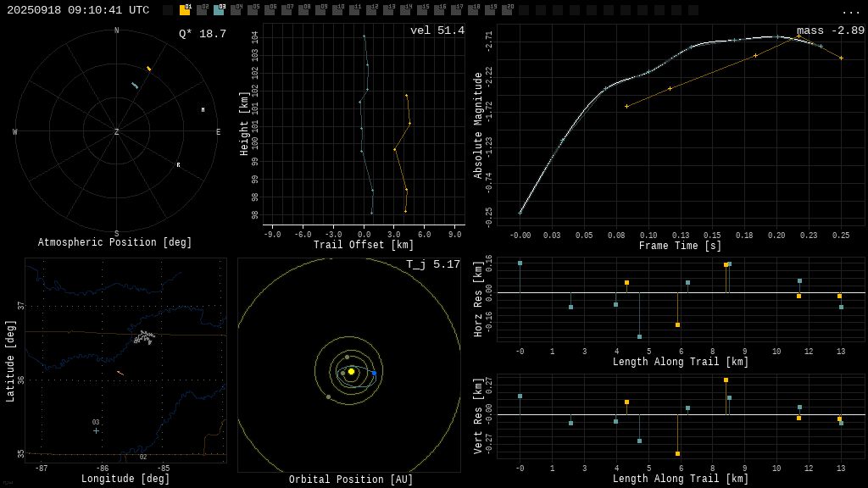Screen dimensions: 868x488
Task: Click the UTC timestamp in header
Action: point(78,10)
